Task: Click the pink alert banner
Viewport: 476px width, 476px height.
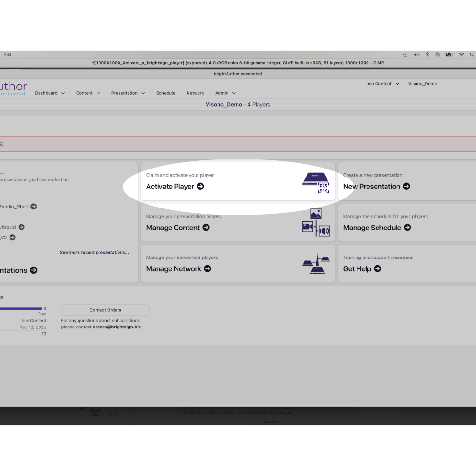Action: pyautogui.click(x=238, y=144)
